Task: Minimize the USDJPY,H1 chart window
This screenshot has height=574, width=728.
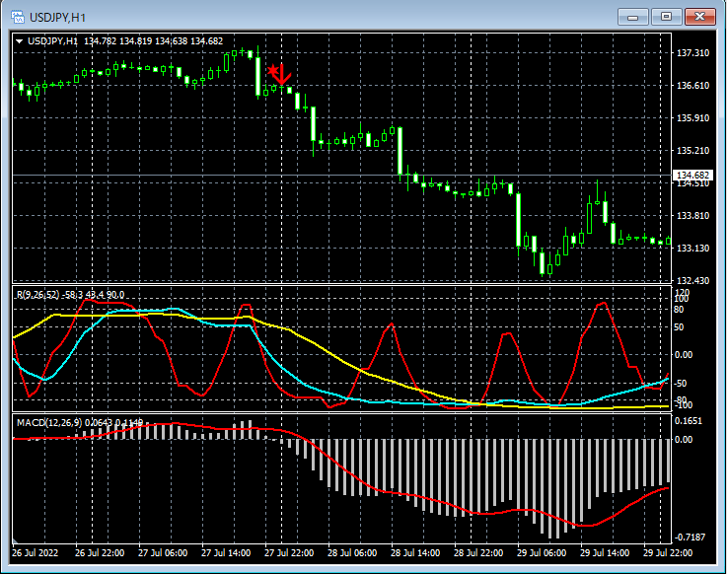Action: (633, 17)
